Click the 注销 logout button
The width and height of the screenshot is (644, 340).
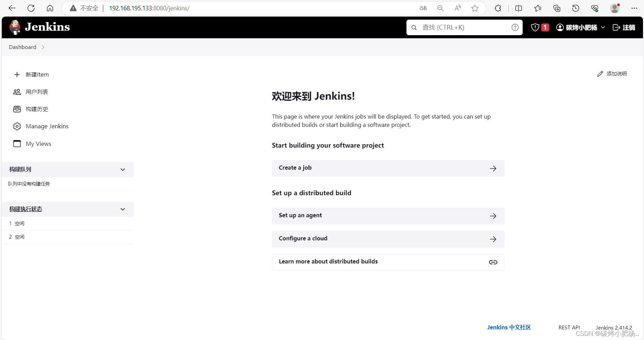[624, 27]
